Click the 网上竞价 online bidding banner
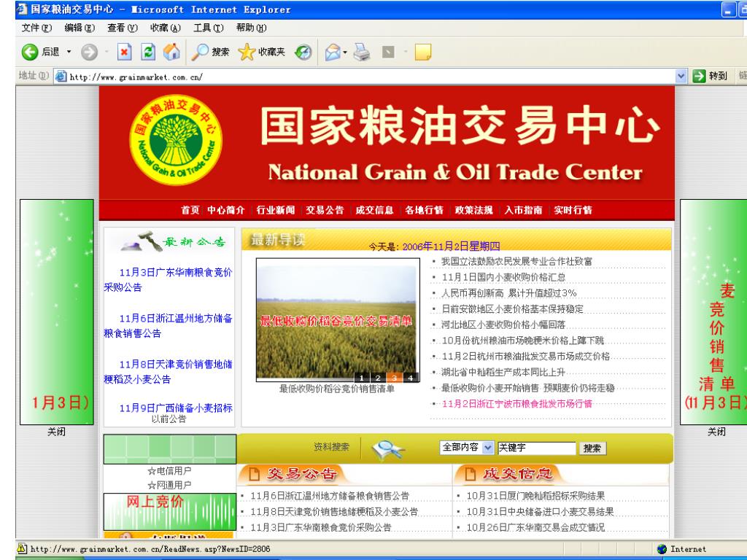 (x=169, y=511)
